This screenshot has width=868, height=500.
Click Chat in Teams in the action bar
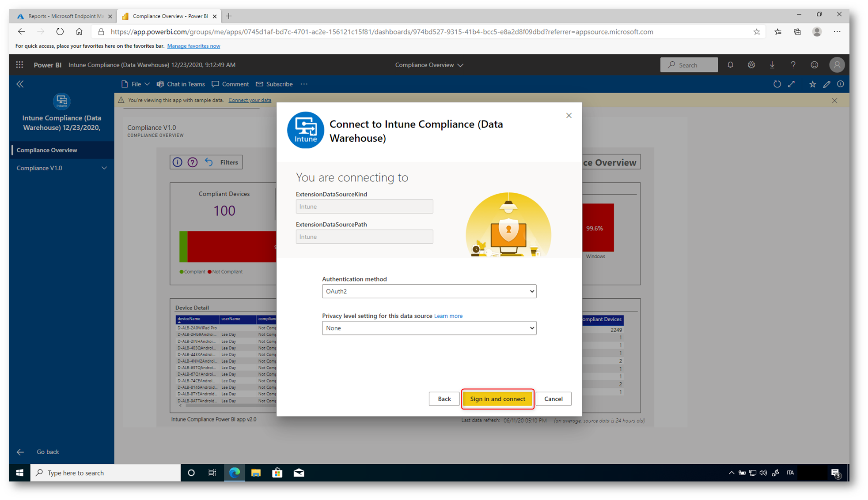point(181,84)
